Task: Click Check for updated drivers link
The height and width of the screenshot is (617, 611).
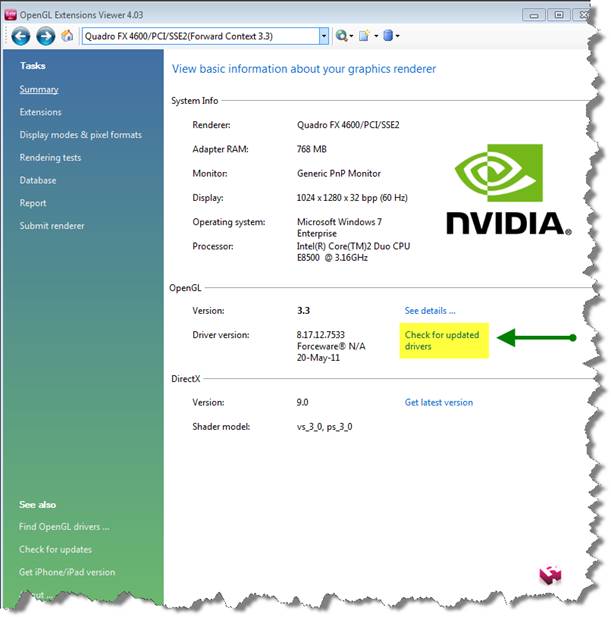Action: coord(442,340)
